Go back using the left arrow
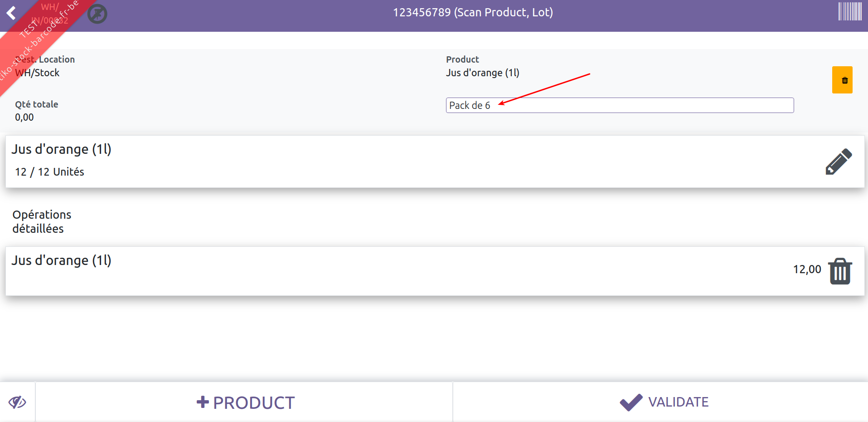Image resolution: width=868 pixels, height=422 pixels. pos(11,13)
